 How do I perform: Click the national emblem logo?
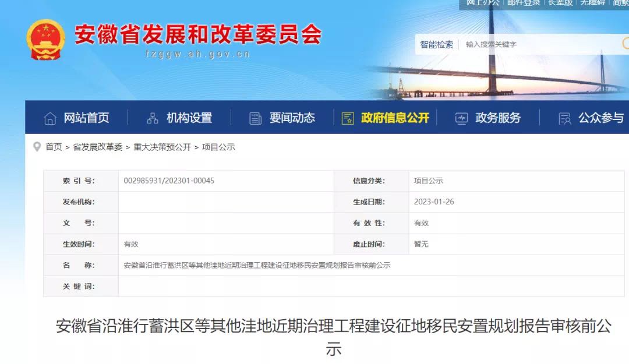click(x=45, y=40)
